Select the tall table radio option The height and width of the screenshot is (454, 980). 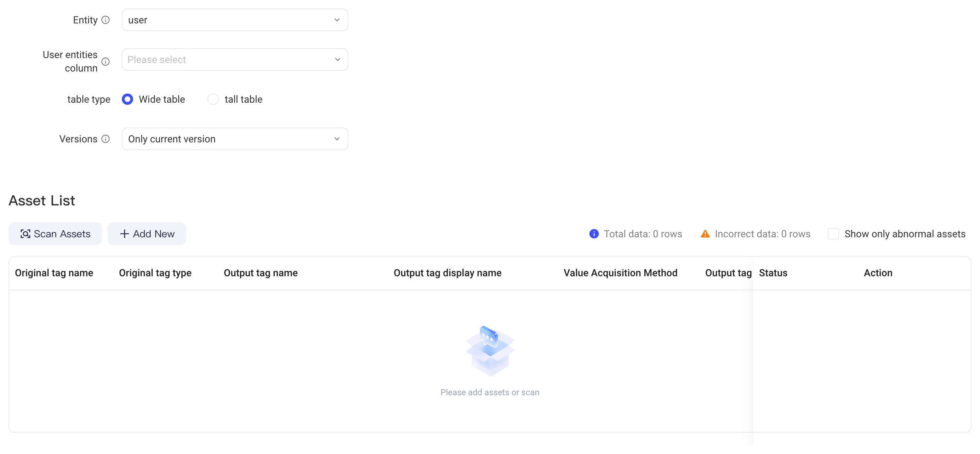click(x=213, y=99)
